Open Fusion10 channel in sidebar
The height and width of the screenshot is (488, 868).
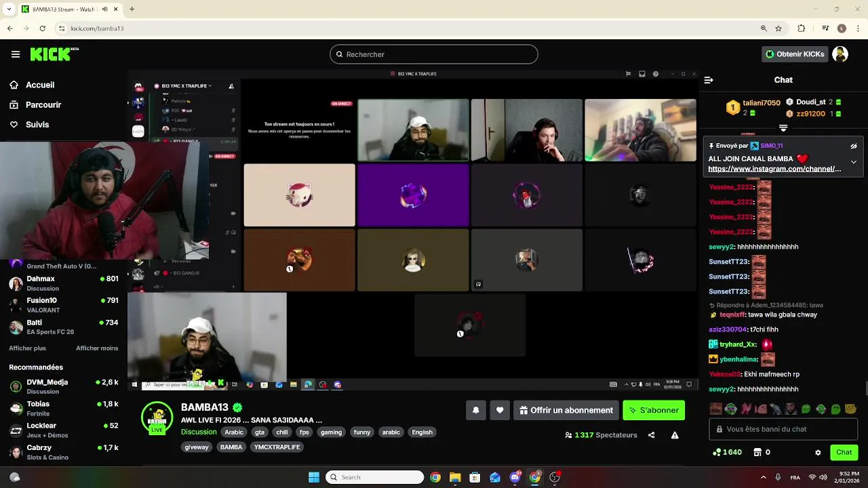coord(63,304)
